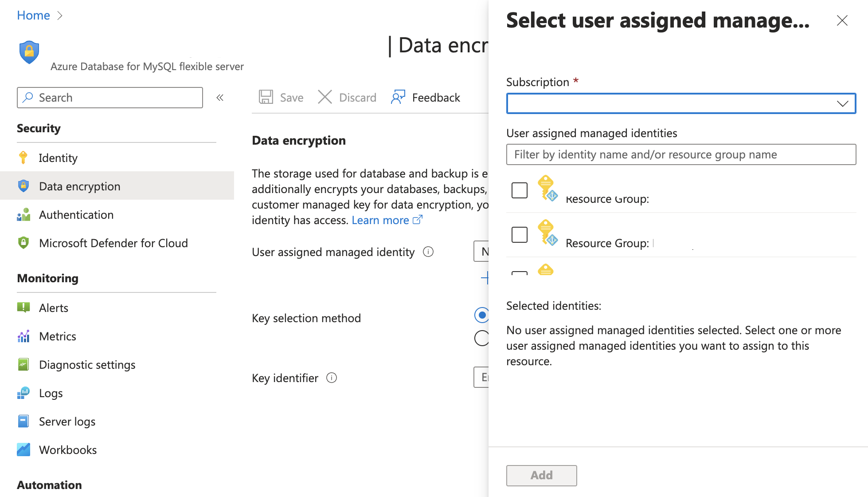Collapse the sidebar with double-chevron icon
Screen dimensions: 868x497
pyautogui.click(x=220, y=98)
